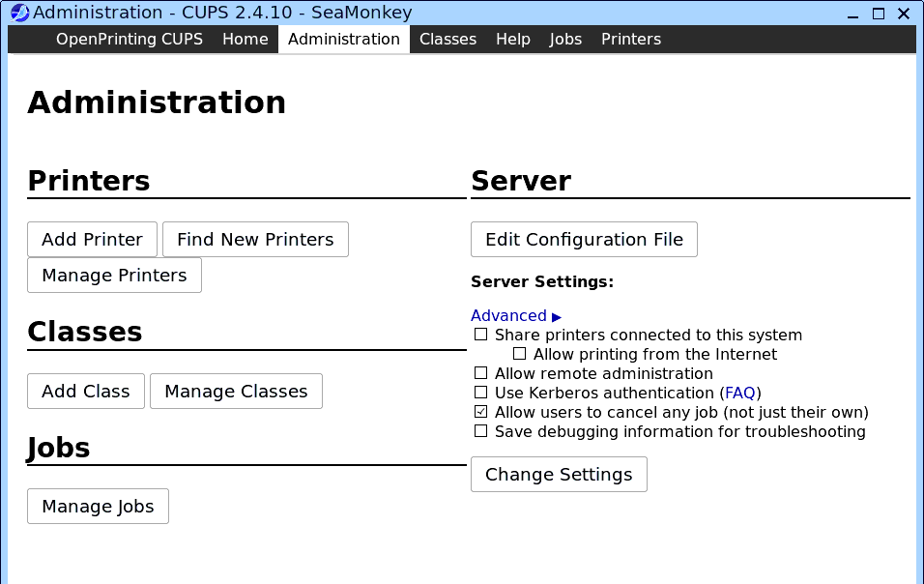Click the SeaMonkey icon in the title bar
This screenshot has width=924, height=584.
[x=20, y=13]
